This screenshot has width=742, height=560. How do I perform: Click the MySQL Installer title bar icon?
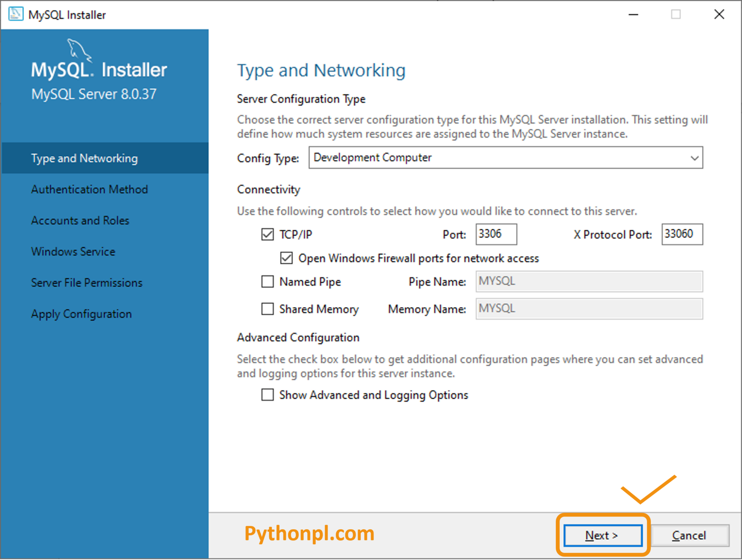15,14
